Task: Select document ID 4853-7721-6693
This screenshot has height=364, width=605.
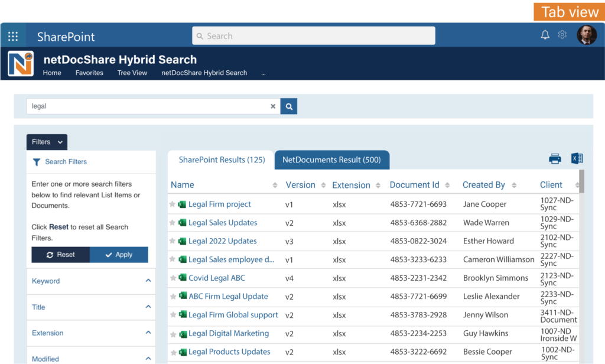Action: point(418,204)
